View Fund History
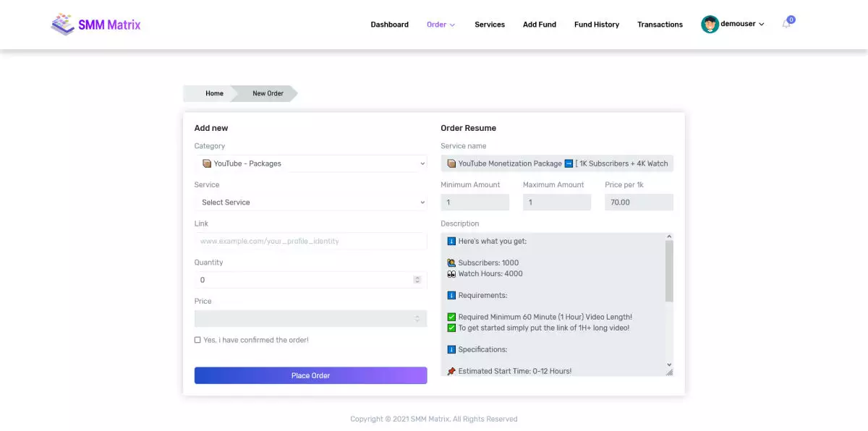 tap(597, 25)
